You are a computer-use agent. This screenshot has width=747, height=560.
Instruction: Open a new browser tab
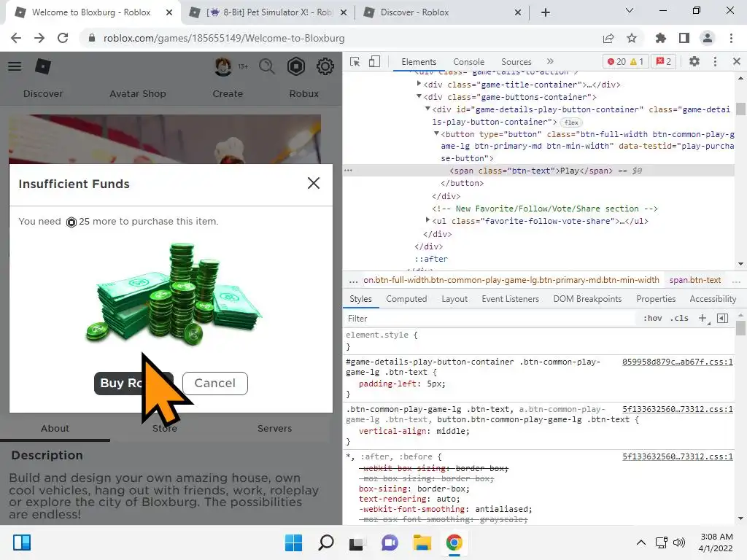(546, 12)
